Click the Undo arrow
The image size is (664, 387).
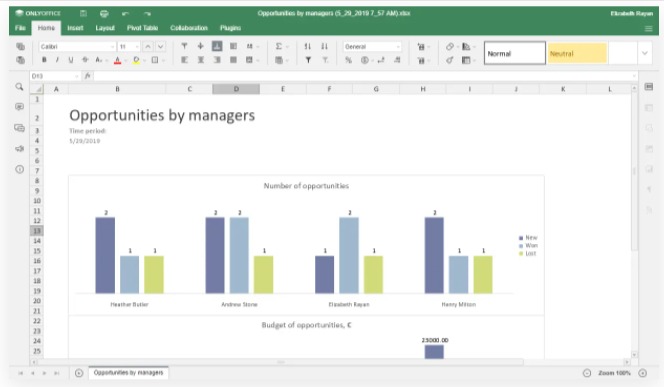tap(125, 14)
